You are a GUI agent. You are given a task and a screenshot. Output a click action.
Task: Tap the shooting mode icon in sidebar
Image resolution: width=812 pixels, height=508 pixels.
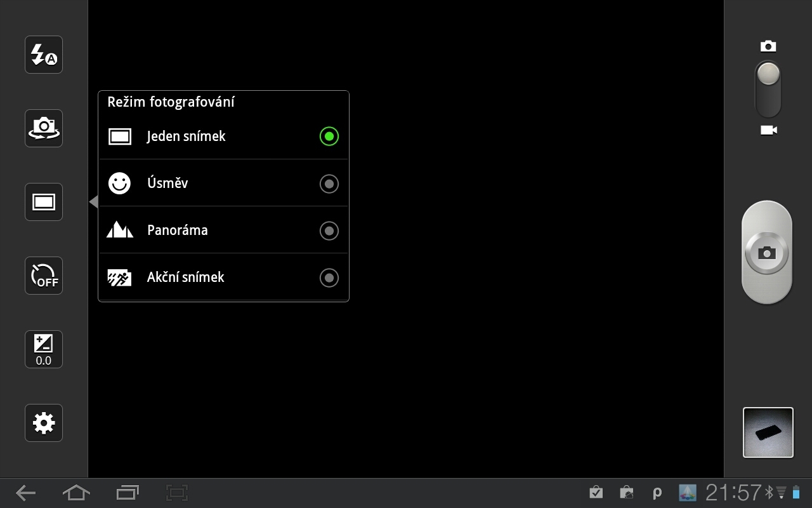44,202
